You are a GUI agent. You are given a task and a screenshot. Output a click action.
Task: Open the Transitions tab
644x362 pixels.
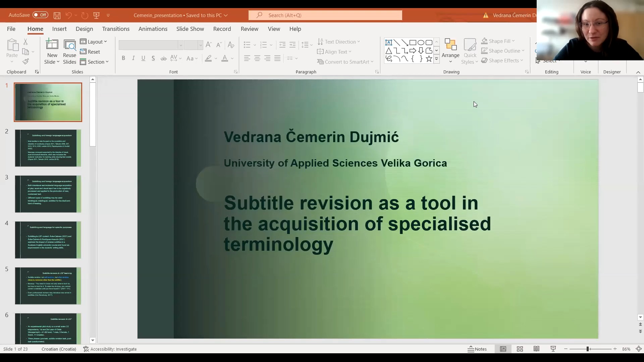click(116, 29)
